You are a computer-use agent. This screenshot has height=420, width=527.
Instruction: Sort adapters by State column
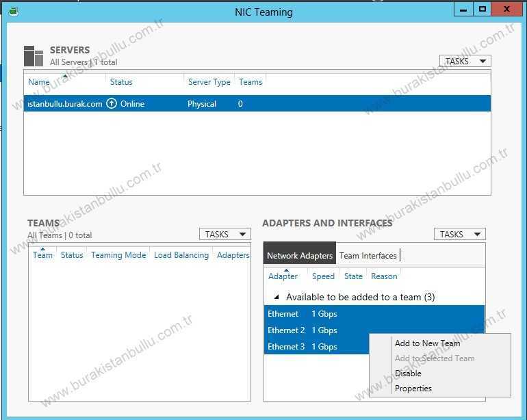click(353, 276)
